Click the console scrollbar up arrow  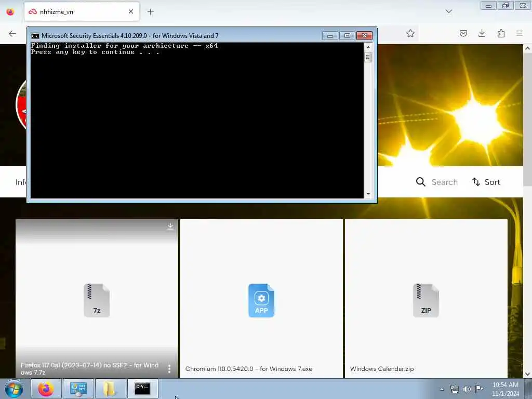(x=368, y=47)
